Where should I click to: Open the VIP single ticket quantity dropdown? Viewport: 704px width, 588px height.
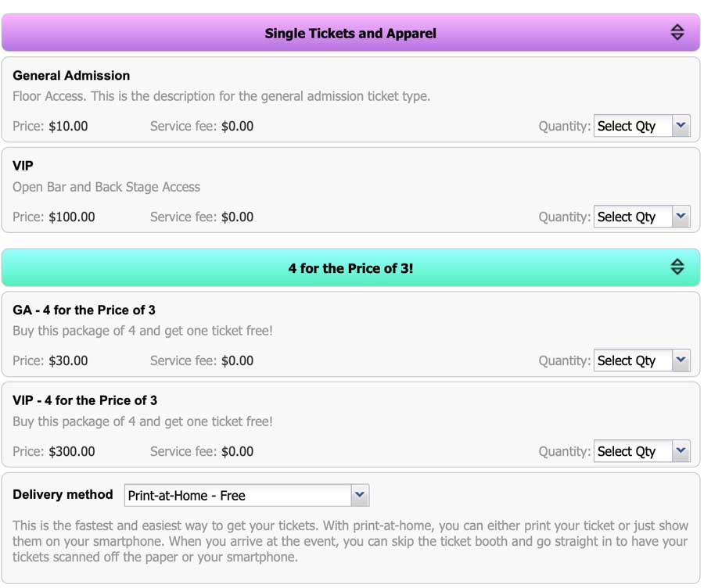point(641,217)
